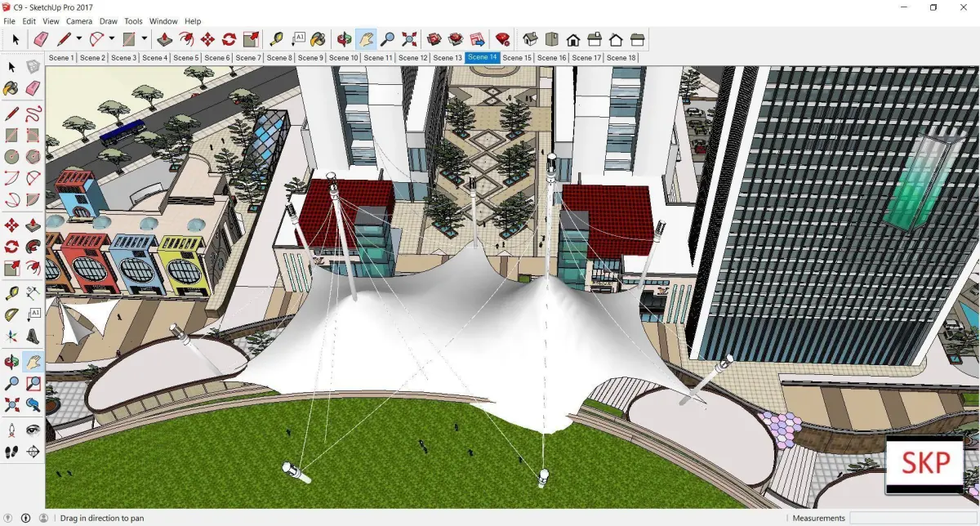980x526 pixels.
Task: Open the Tools menu
Action: (x=133, y=20)
